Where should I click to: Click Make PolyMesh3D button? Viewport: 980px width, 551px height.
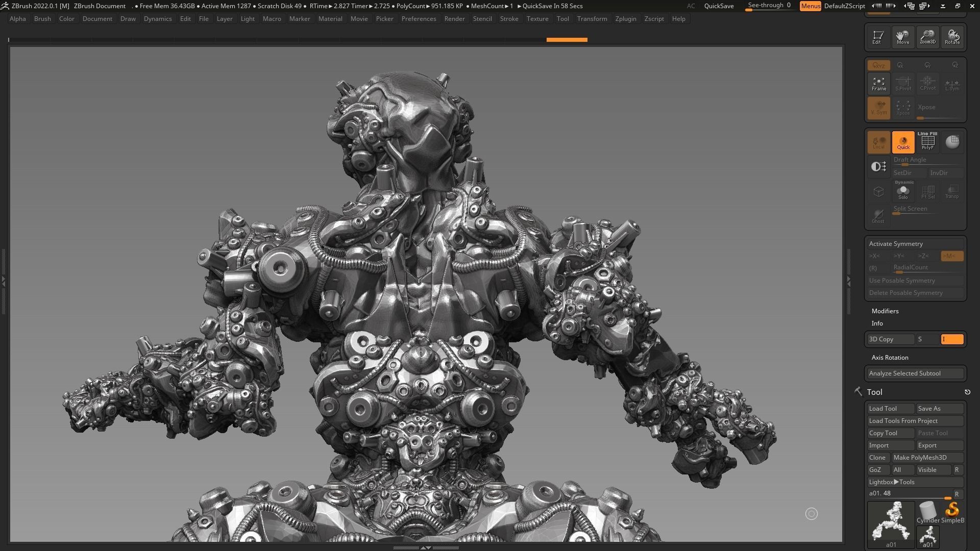pyautogui.click(x=927, y=458)
